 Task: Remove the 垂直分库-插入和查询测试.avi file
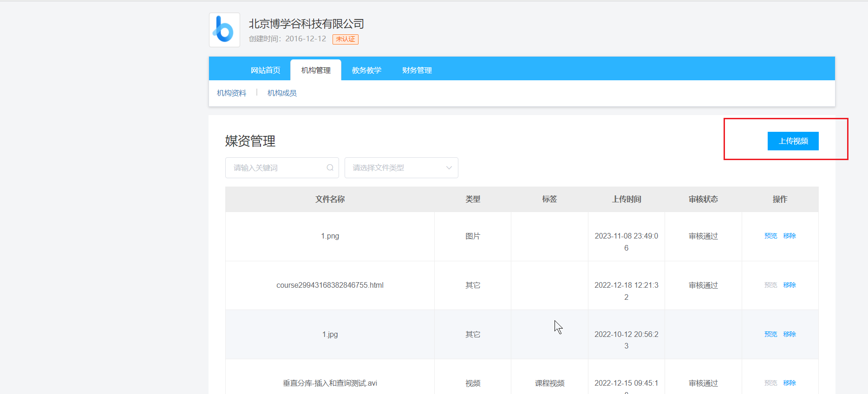tap(790, 383)
